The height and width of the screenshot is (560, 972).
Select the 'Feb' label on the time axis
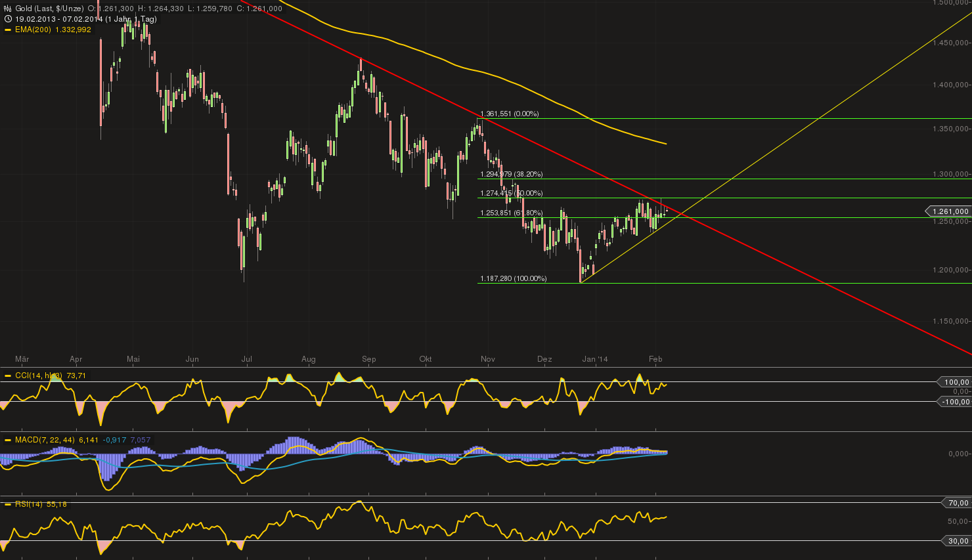click(655, 359)
